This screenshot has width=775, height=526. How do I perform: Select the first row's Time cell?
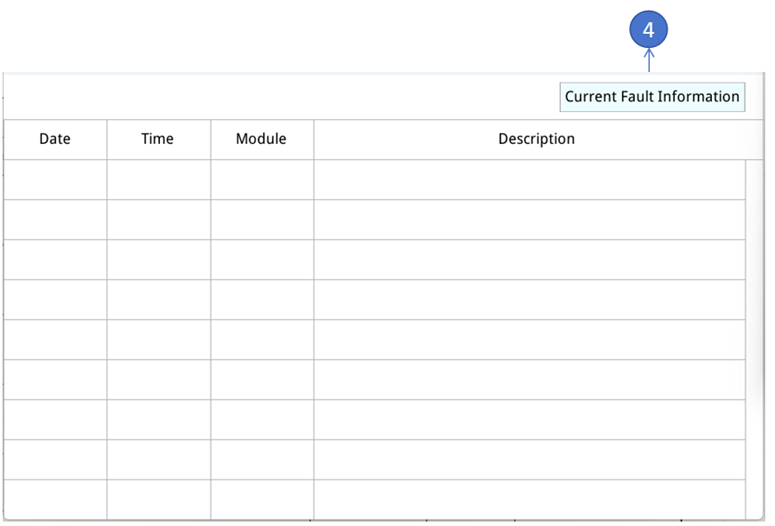158,180
